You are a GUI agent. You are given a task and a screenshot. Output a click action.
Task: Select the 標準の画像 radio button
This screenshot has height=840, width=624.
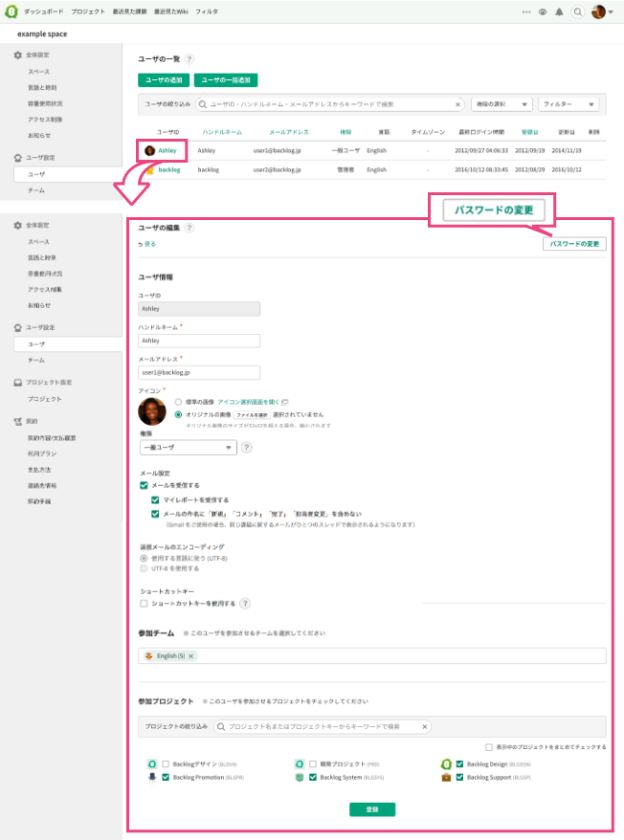pyautogui.click(x=178, y=402)
